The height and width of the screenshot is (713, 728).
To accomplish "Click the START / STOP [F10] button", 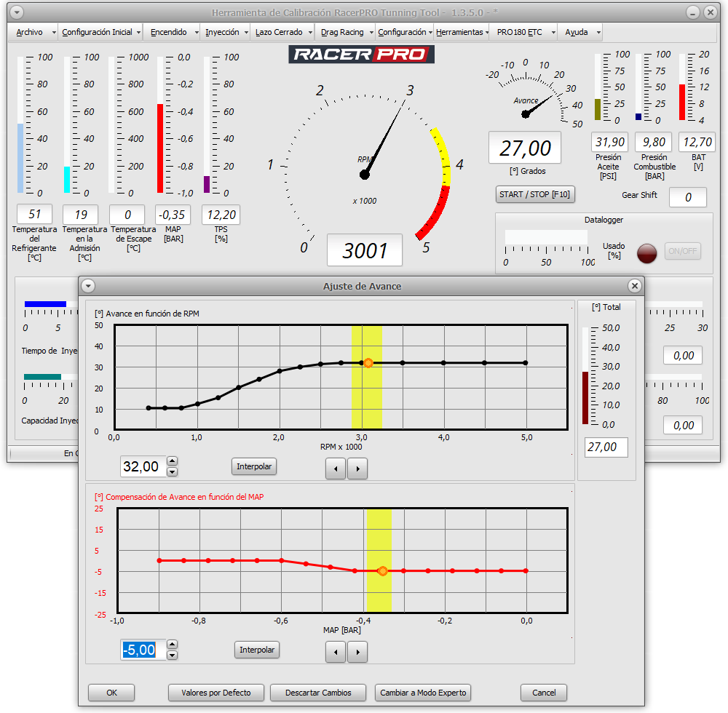I will click(535, 194).
